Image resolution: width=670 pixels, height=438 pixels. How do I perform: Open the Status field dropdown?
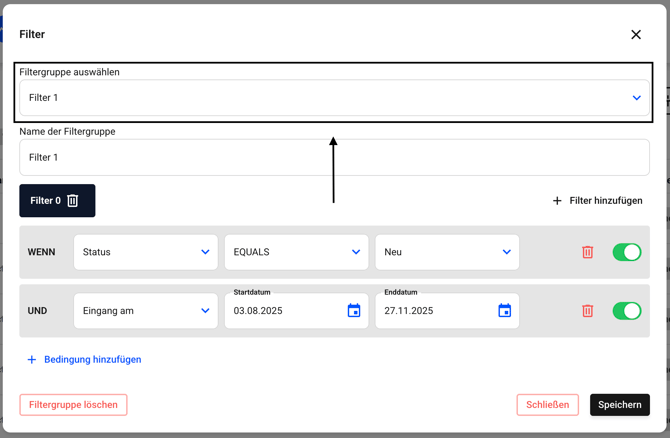(x=146, y=252)
